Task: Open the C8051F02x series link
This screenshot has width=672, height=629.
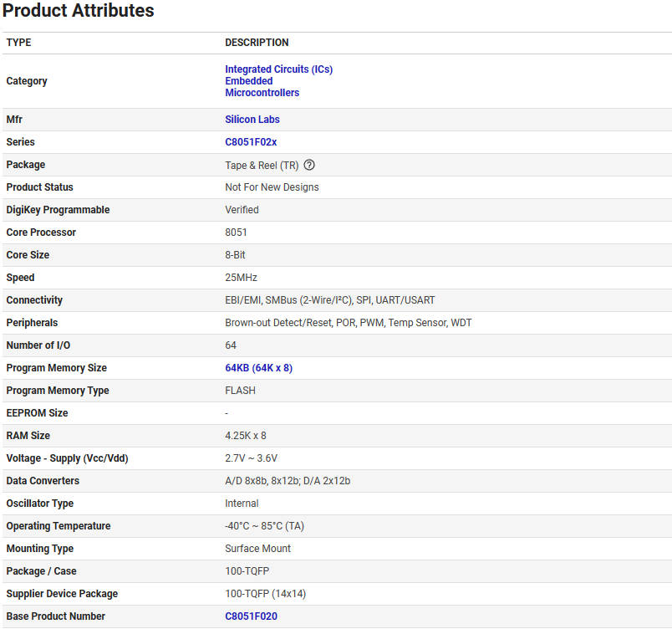Action: (251, 142)
